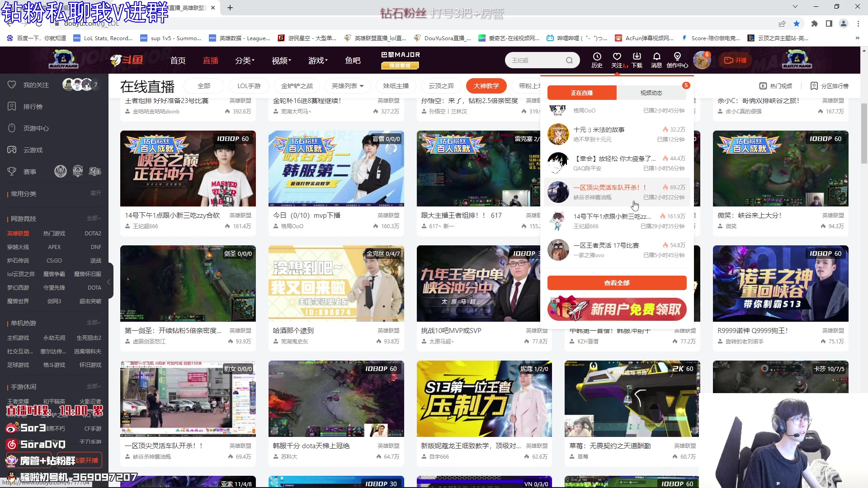
Task: Open the browser three-dot menu
Action: pos(858,23)
